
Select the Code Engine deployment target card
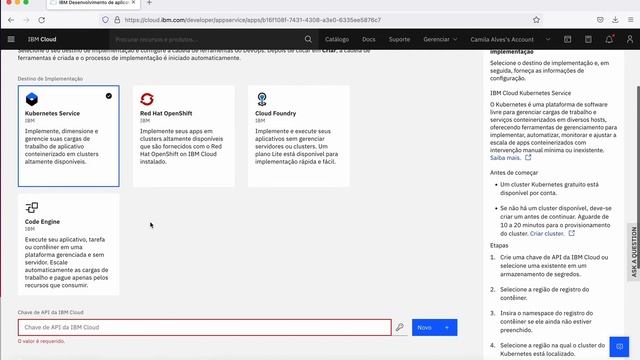tap(69, 244)
